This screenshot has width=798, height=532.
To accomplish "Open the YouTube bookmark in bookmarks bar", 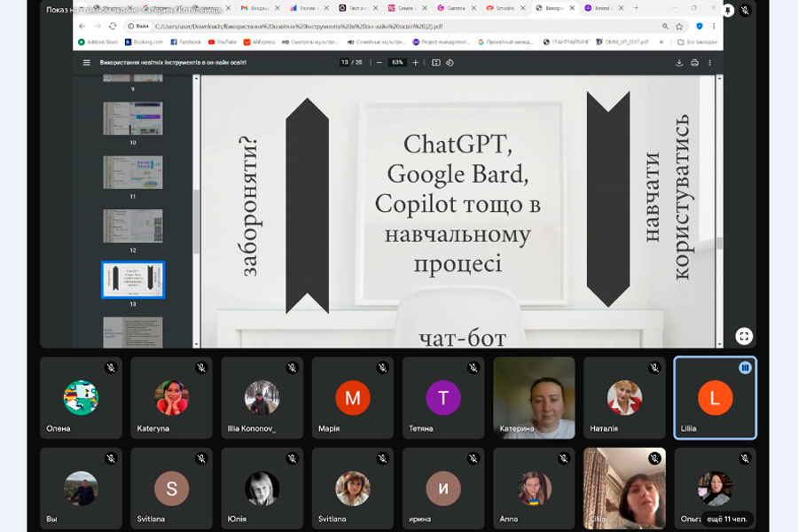I will click(x=222, y=42).
